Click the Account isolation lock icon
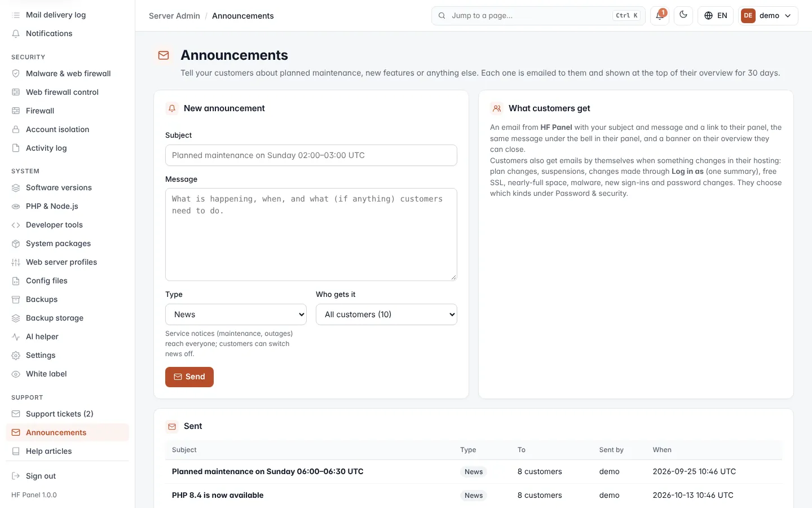 click(16, 129)
